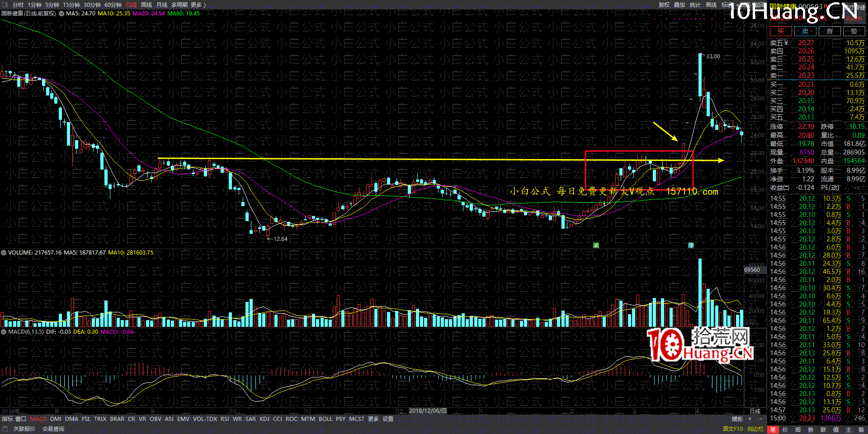Click the 警 alert button
Viewport: 868px width, 434px height.
(854, 31)
